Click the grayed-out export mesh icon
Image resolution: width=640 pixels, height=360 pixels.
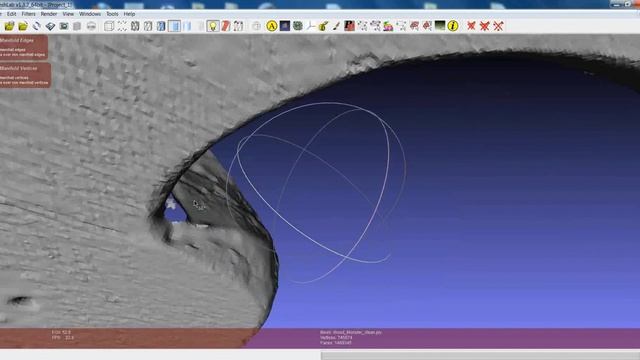point(77,26)
